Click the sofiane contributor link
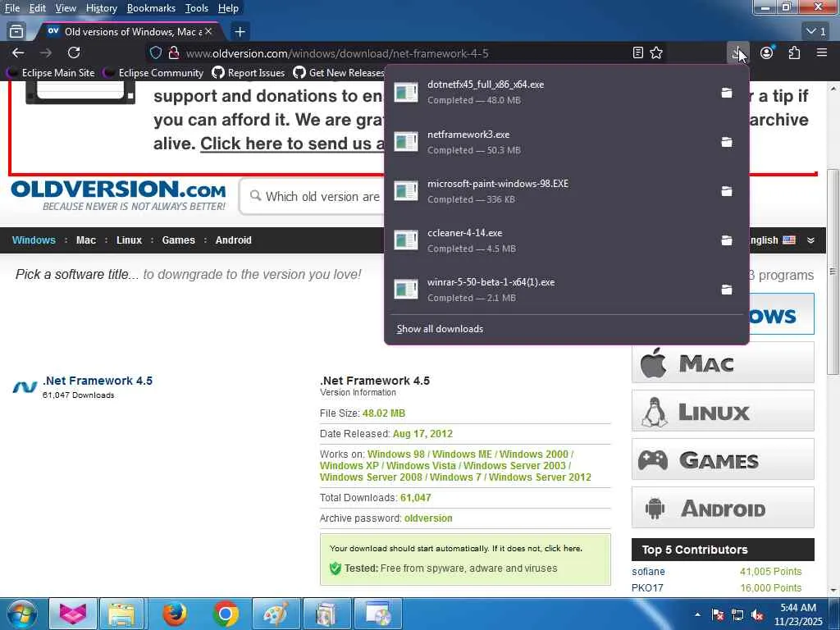Image resolution: width=840 pixels, height=630 pixels. coord(648,572)
